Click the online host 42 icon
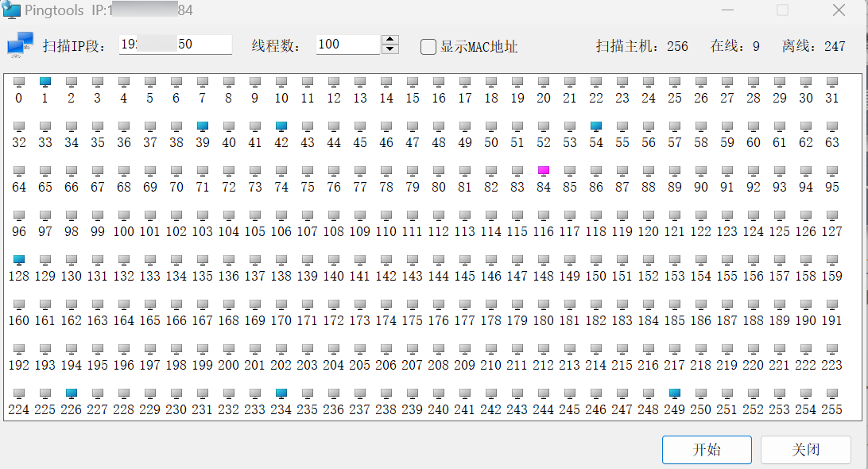The image size is (868, 469). click(281, 126)
